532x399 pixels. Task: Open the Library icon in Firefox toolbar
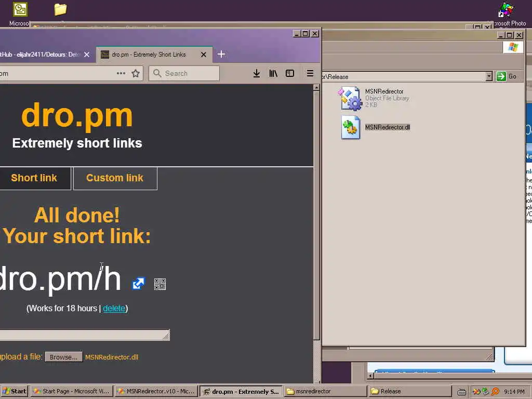coord(273,73)
